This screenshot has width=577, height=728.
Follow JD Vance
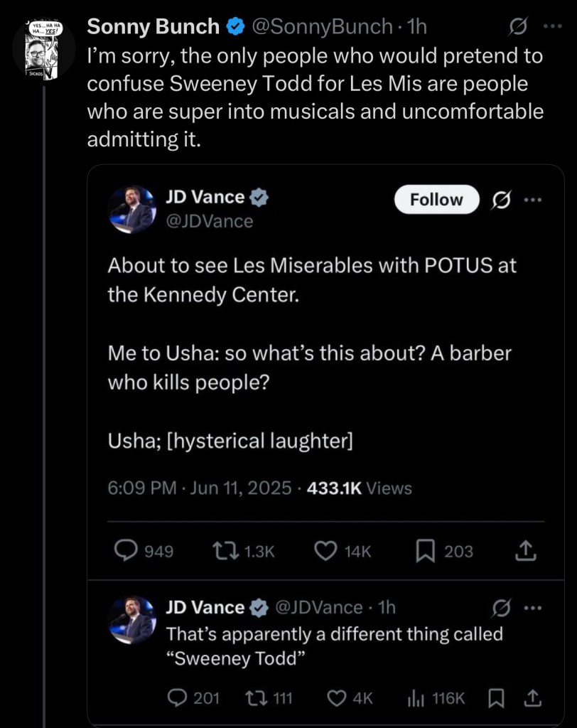[436, 200]
